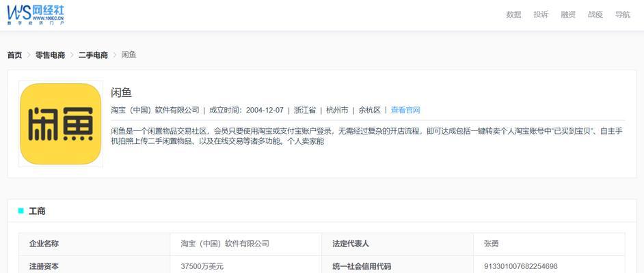Click the 闲鱼 description paragraph
The width and height of the screenshot is (644, 273).
368,136
